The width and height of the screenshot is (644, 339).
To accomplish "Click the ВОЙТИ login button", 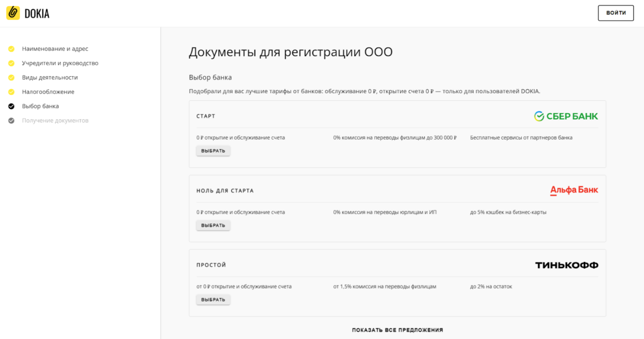I will [x=616, y=13].
